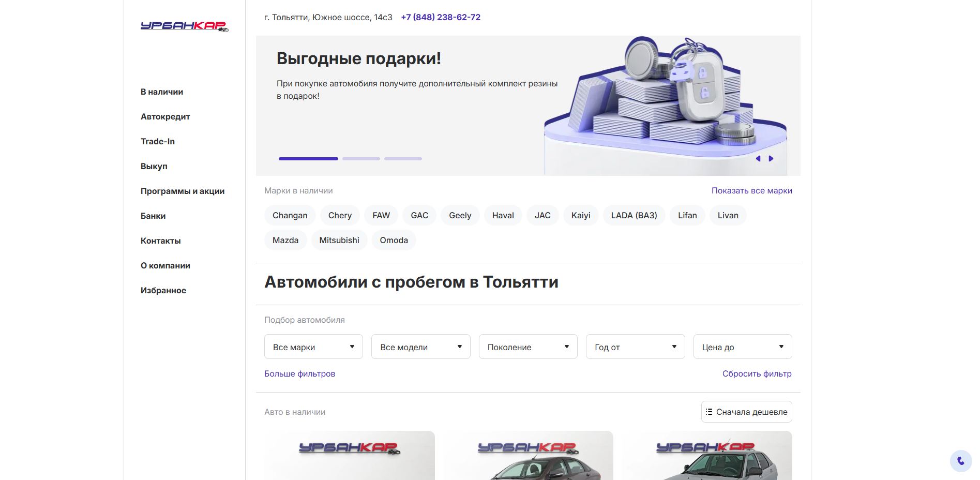The width and height of the screenshot is (980, 480).
Task: Click the Показать все марки link
Action: pyautogui.click(x=751, y=190)
